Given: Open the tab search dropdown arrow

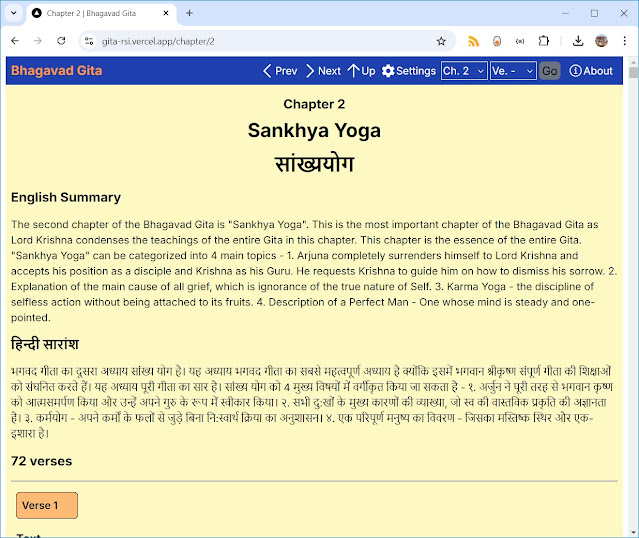Looking at the screenshot, I should (13, 13).
